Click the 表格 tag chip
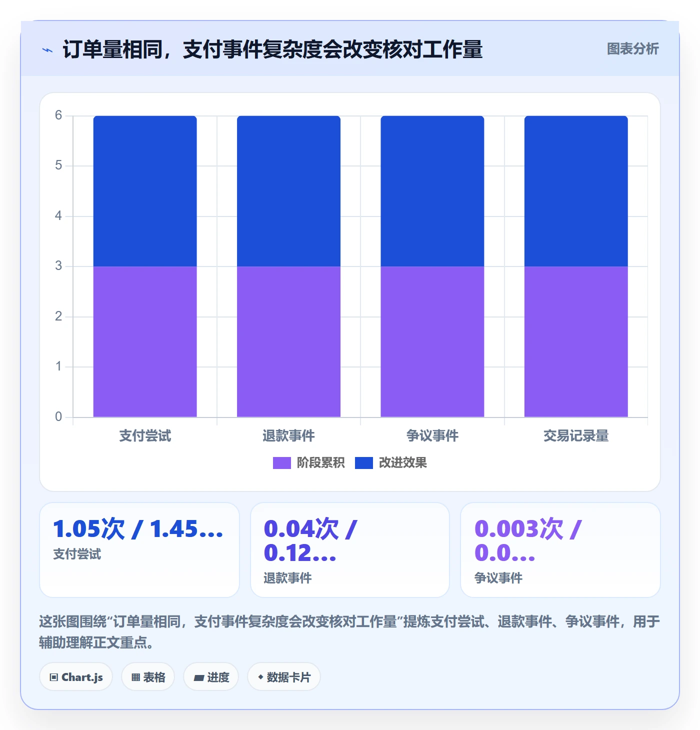 (x=148, y=677)
